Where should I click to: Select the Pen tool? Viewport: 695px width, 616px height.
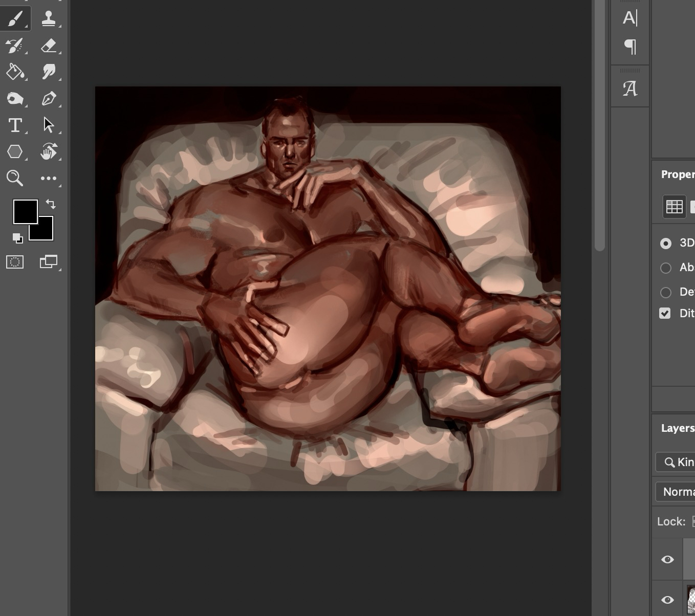49,99
